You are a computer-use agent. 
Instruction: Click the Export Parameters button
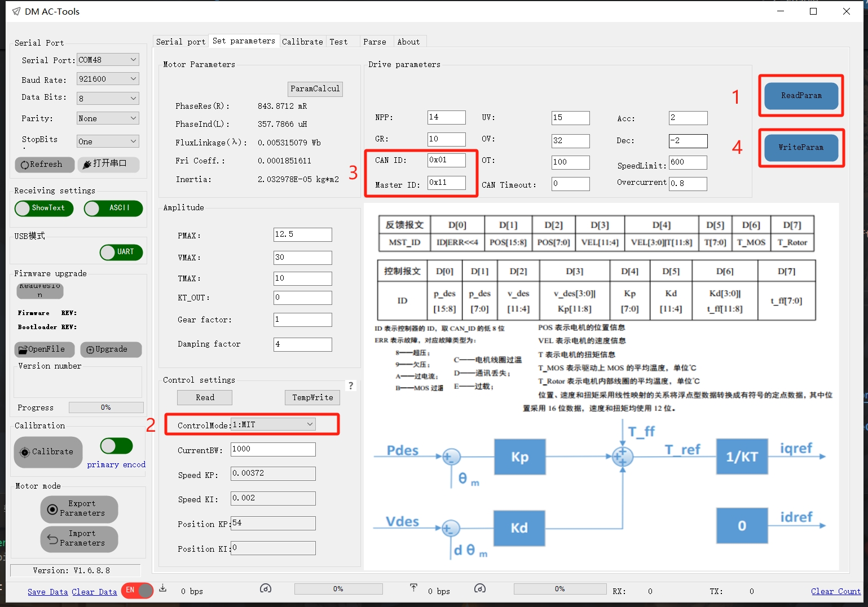pyautogui.click(x=79, y=509)
